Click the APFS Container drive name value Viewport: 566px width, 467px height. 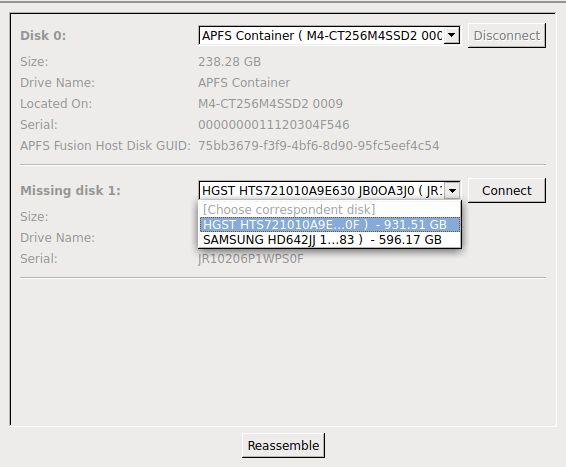[244, 83]
